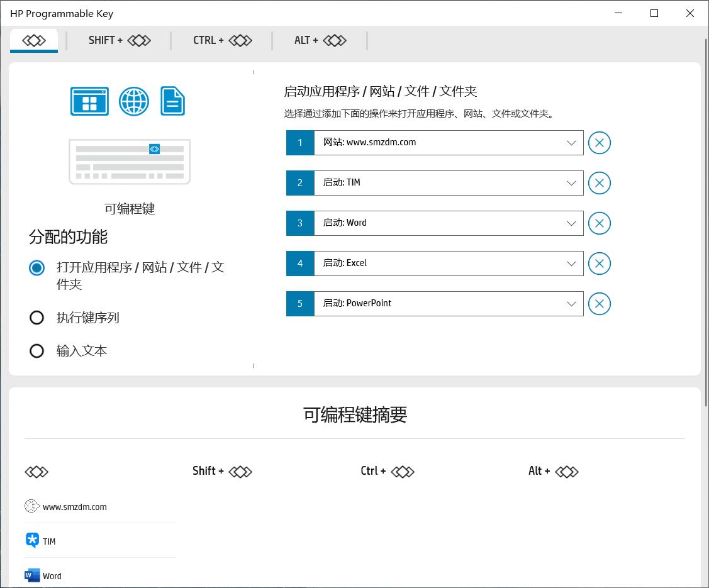This screenshot has height=588, width=709.
Task: Open the 启动: Excel dropdown
Action: coord(571,263)
